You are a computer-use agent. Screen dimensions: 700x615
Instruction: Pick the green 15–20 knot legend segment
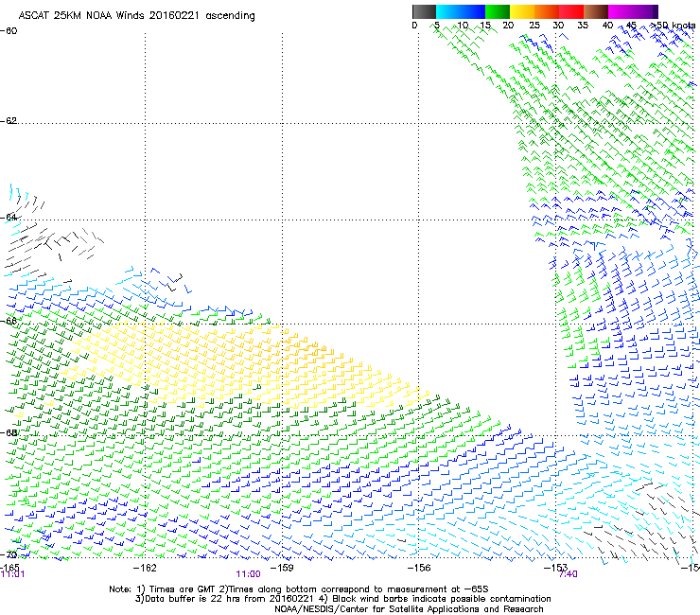tap(498, 11)
